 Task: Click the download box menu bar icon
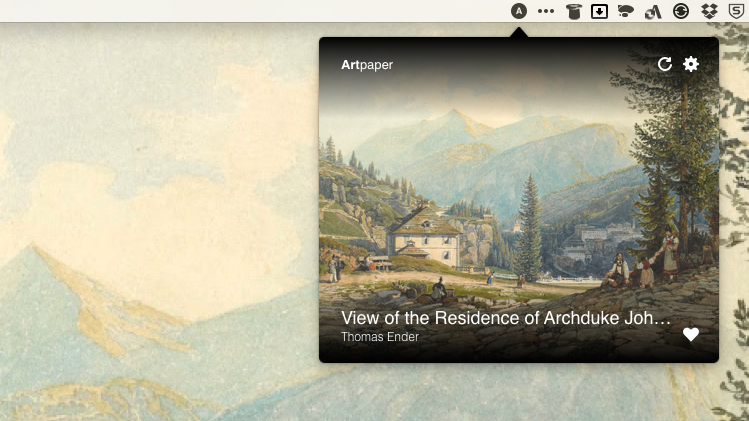[599, 11]
